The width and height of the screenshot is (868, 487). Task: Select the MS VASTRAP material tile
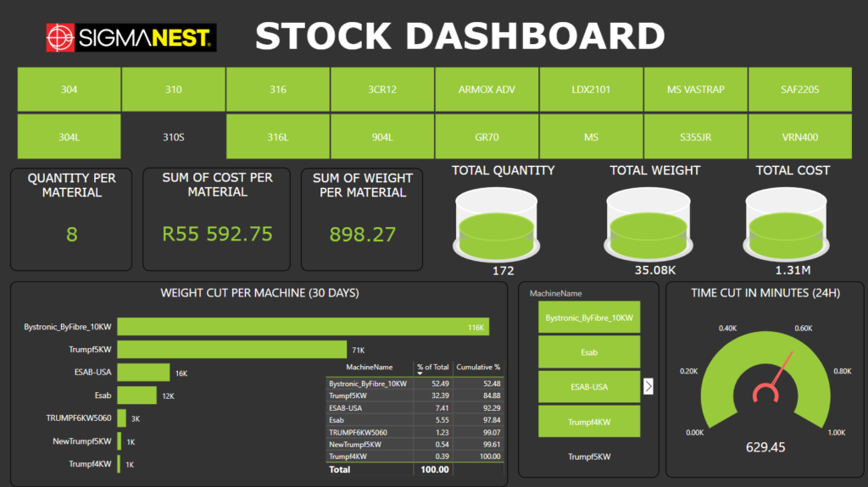(696, 90)
